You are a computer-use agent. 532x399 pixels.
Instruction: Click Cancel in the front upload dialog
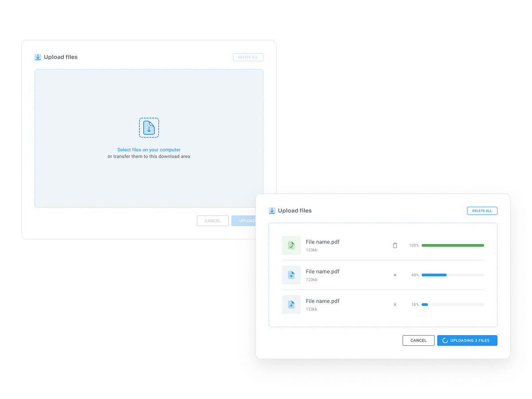tap(419, 340)
